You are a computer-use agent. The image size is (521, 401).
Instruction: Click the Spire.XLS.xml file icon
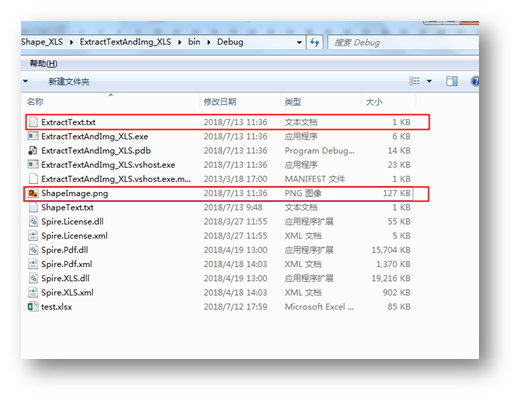coord(33,292)
